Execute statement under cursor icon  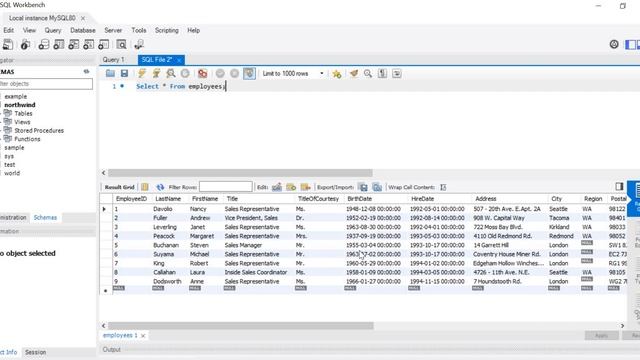[156, 73]
